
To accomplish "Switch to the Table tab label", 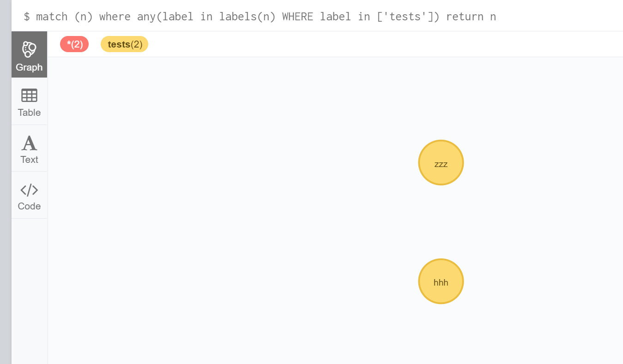I will (29, 113).
